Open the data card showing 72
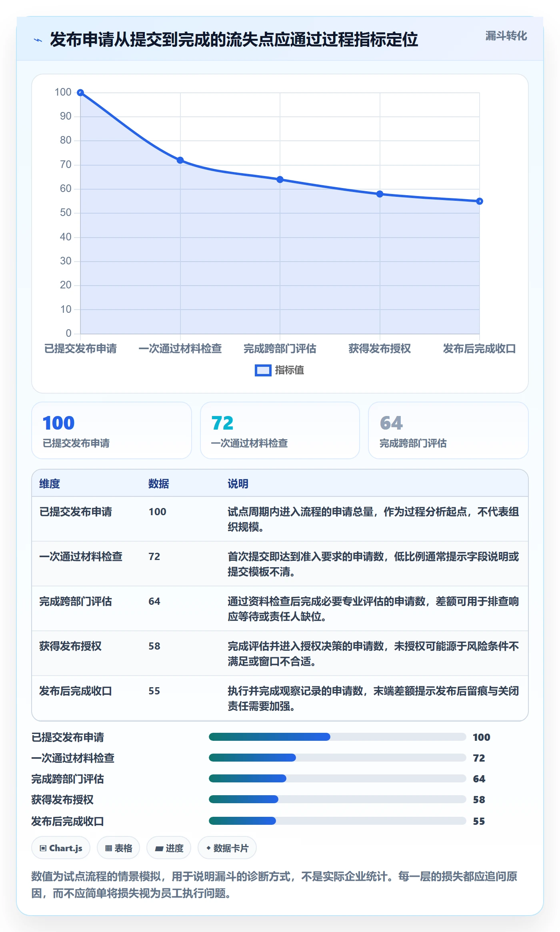The height and width of the screenshot is (932, 560). point(280,430)
